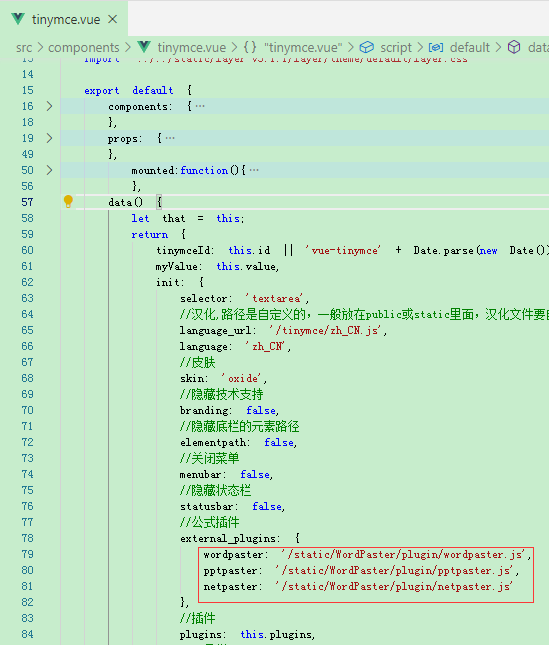Close the tinymce.vue tab

(x=113, y=19)
